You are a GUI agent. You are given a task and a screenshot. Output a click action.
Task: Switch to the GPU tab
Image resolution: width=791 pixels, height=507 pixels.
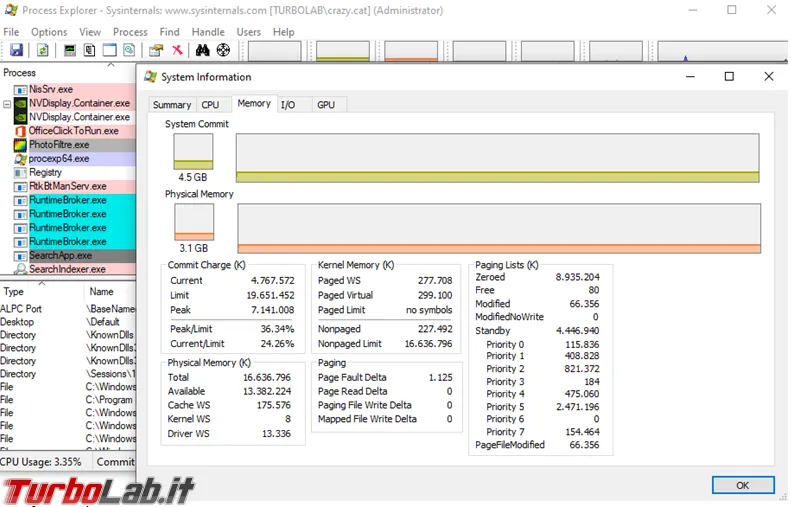[325, 105]
